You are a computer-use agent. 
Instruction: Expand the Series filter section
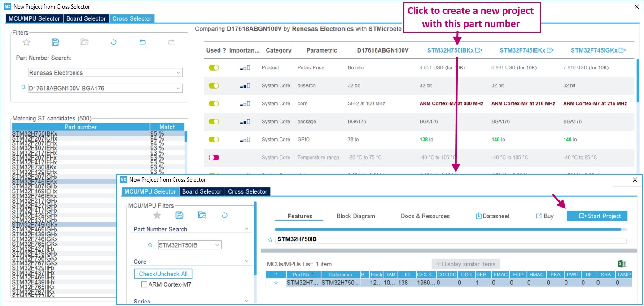pyautogui.click(x=246, y=302)
